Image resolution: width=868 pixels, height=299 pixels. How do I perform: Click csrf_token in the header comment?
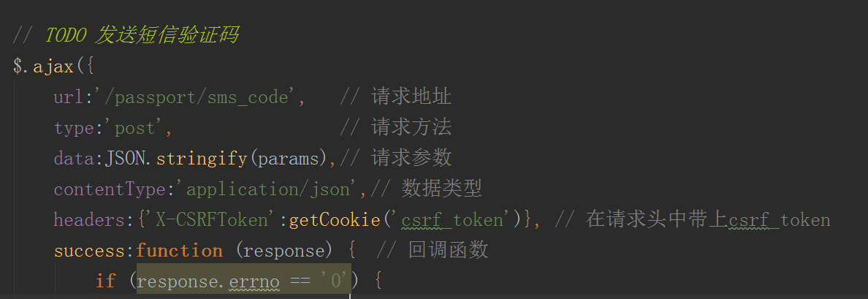click(780, 220)
